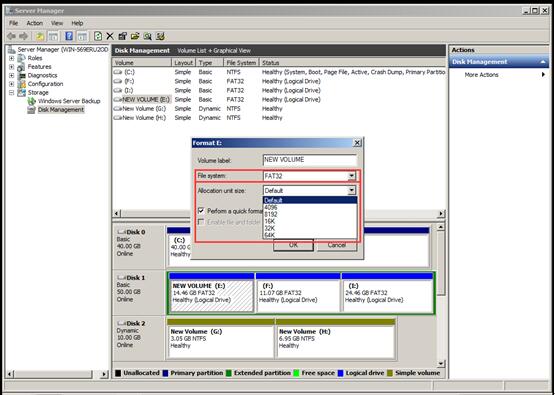
Task: Collapse the Disk Management actions header
Action: [543, 62]
